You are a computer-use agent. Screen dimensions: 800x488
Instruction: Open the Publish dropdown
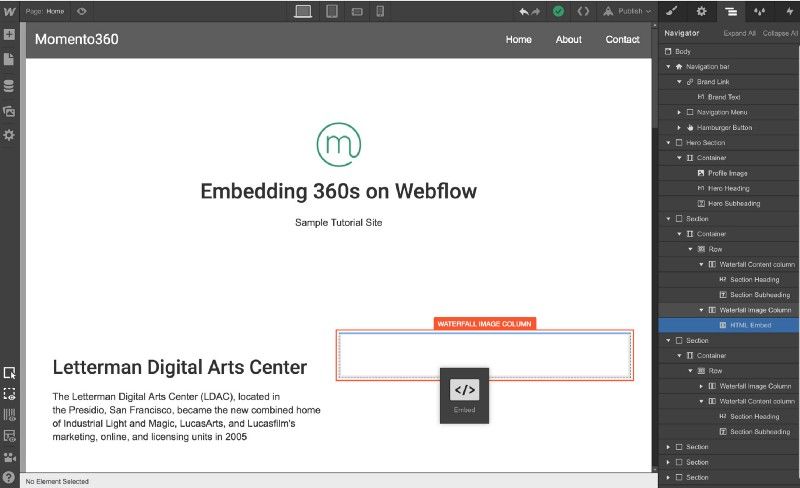(627, 11)
